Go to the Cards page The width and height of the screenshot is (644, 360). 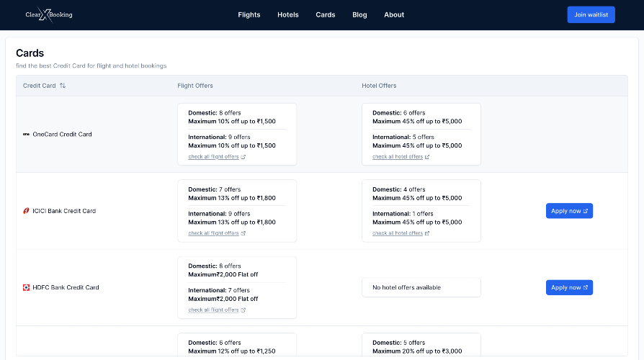(x=326, y=15)
